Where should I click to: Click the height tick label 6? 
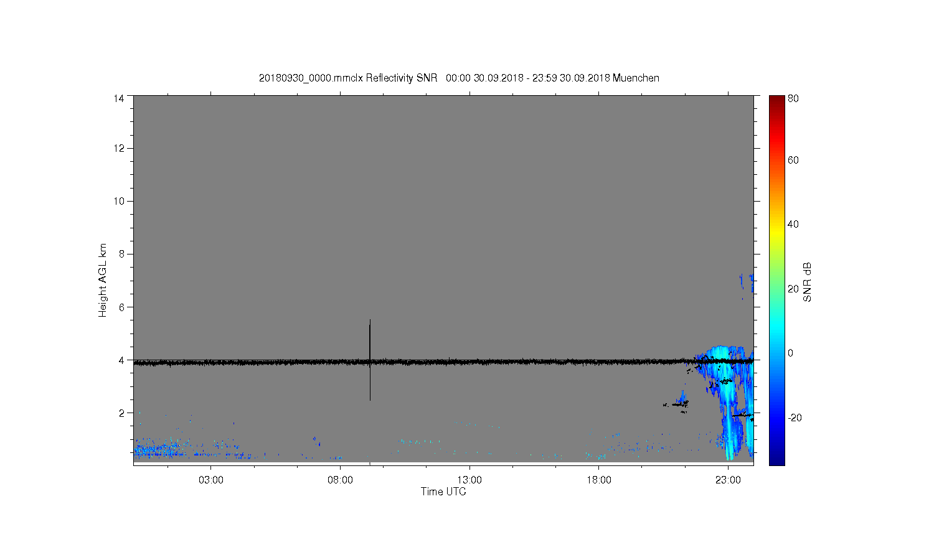click(121, 307)
